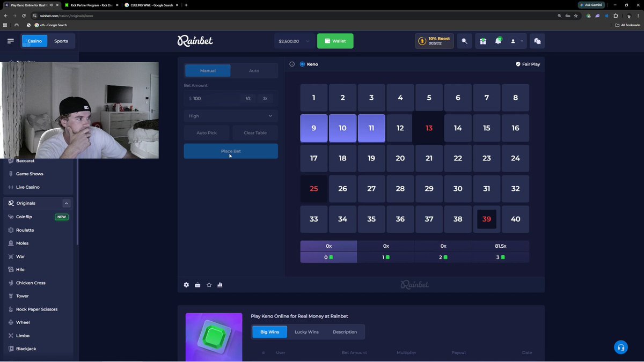644x362 pixels.
Task: Collapse the Originals sidebar section
Action: 67,203
